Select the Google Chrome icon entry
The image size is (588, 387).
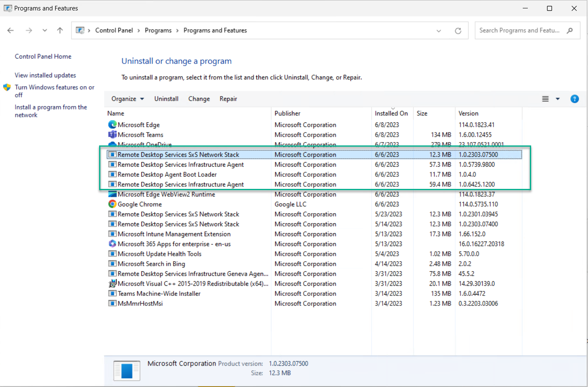pos(112,204)
